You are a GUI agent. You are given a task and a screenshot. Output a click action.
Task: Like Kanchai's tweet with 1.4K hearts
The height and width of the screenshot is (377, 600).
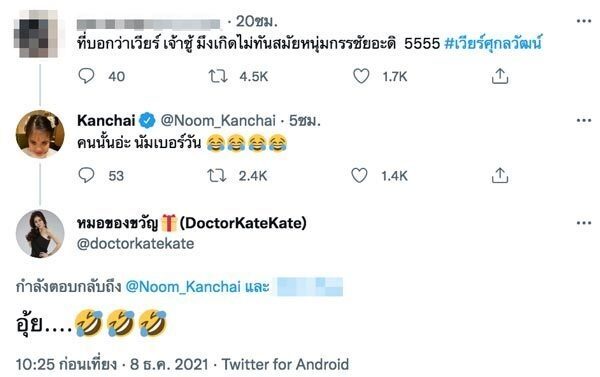[x=360, y=175]
